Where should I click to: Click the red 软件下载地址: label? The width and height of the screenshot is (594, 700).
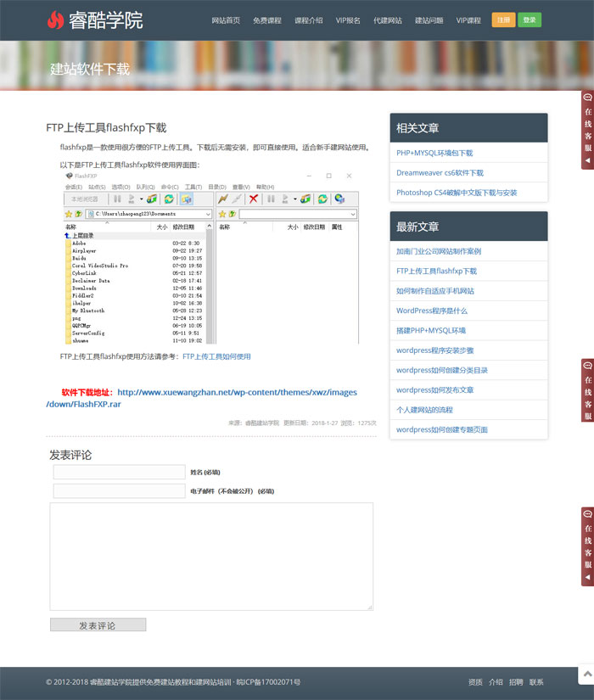click(x=87, y=393)
